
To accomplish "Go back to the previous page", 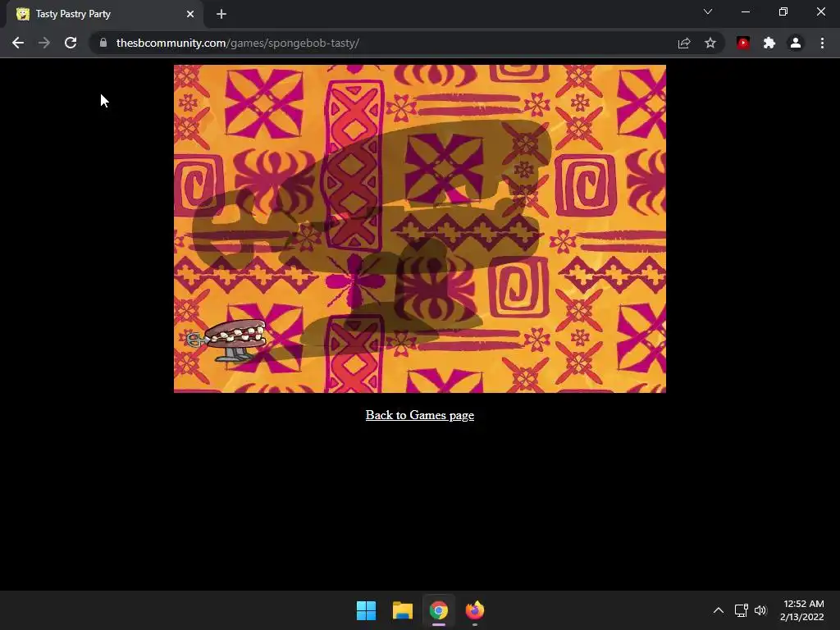I will point(18,43).
